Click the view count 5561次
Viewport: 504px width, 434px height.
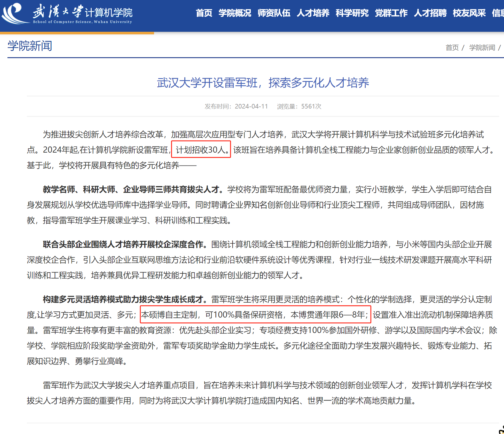(x=311, y=106)
